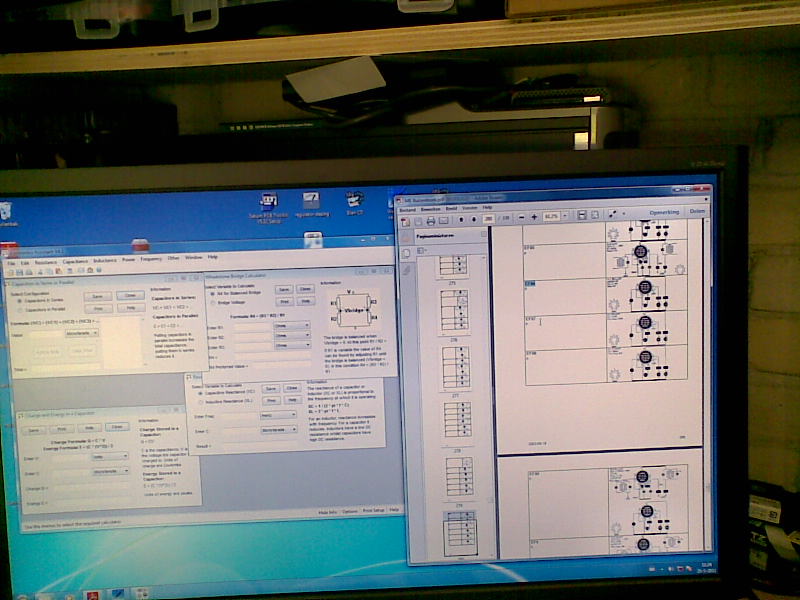Click the Value input in Capacitors window

click(x=46, y=334)
